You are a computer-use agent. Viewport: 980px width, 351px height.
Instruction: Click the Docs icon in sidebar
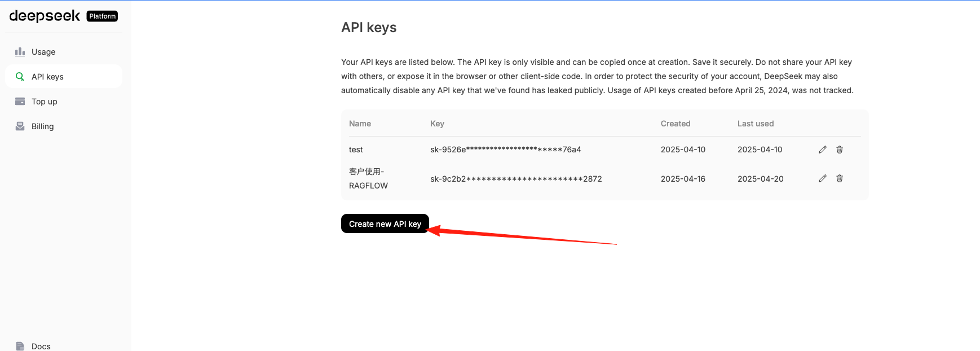point(20,346)
